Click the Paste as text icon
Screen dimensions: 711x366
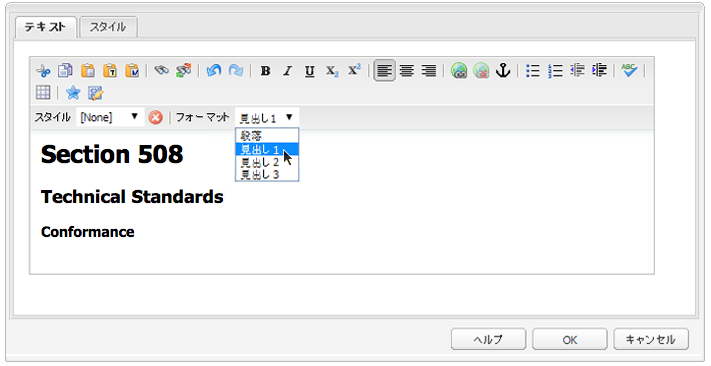(110, 71)
